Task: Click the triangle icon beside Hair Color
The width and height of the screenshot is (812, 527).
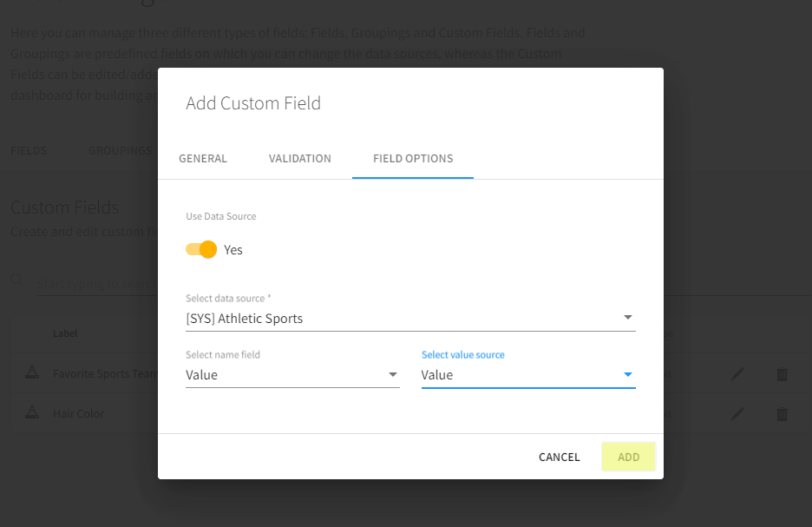Action: 32,413
